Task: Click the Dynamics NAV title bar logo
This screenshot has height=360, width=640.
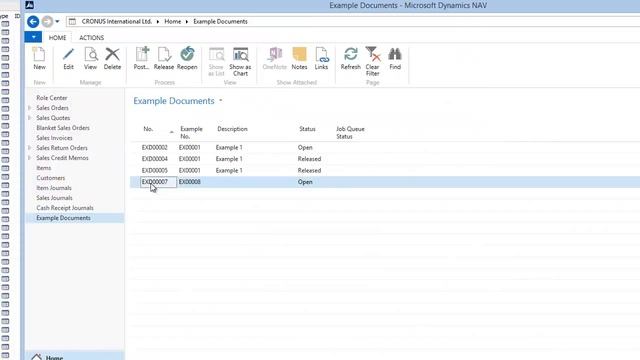Action: (29, 5)
